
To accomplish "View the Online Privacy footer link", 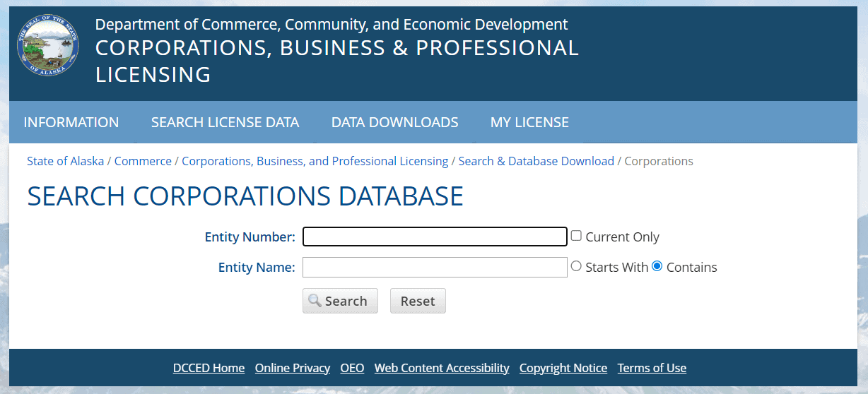I will pyautogui.click(x=292, y=368).
